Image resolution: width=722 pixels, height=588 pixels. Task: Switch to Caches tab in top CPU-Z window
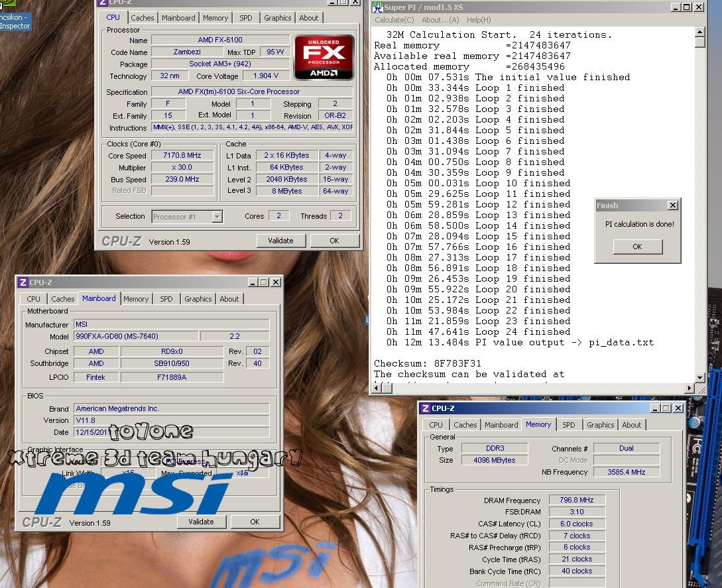click(143, 18)
